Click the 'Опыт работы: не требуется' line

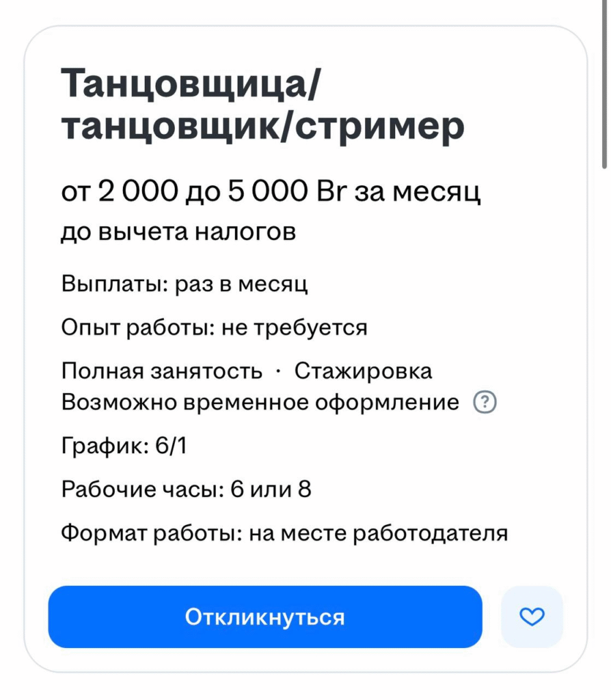[x=214, y=327]
